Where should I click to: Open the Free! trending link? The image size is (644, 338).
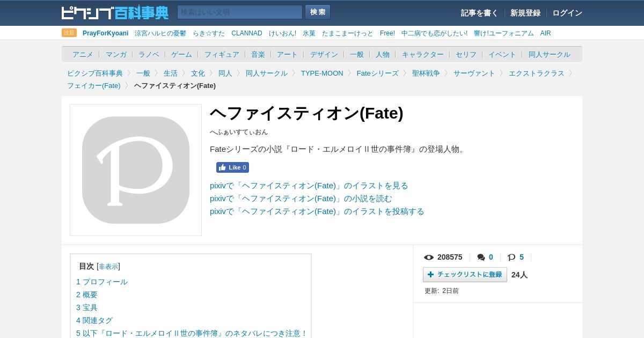387,33
